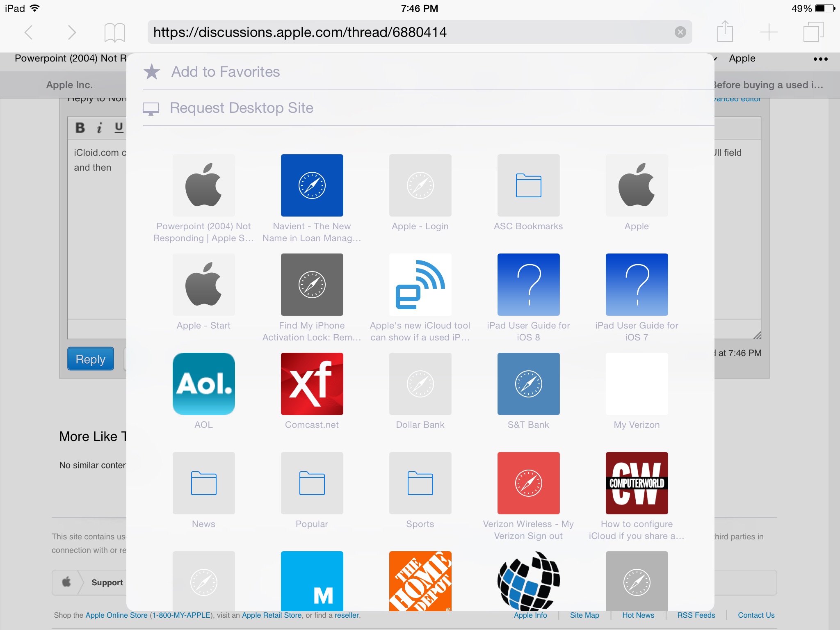The height and width of the screenshot is (630, 840).
Task: Open iPad User Guide for iOS 8
Action: tap(528, 285)
